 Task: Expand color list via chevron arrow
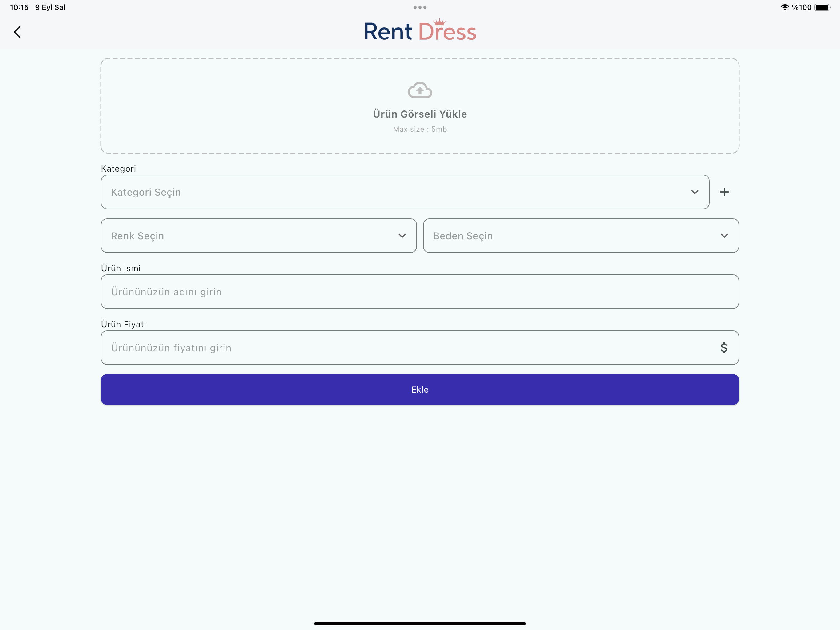402,236
